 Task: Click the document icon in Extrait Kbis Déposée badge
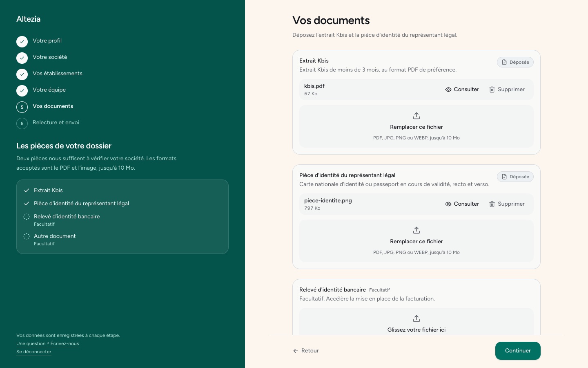click(504, 63)
